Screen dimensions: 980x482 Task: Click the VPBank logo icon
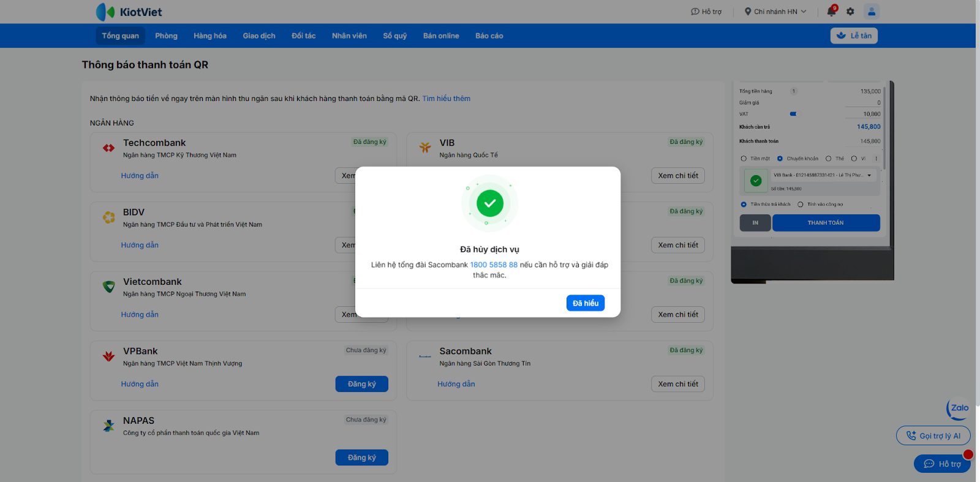tap(109, 356)
